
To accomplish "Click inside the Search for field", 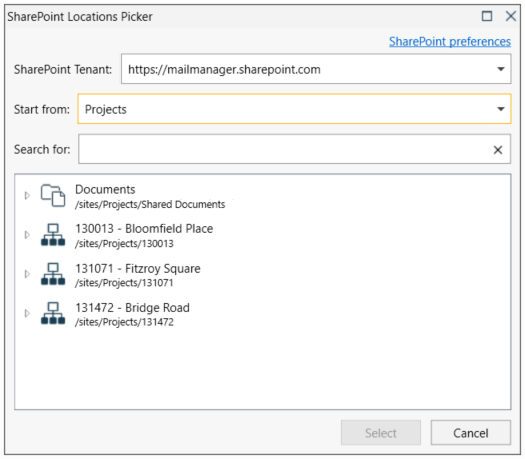I will pyautogui.click(x=285, y=149).
